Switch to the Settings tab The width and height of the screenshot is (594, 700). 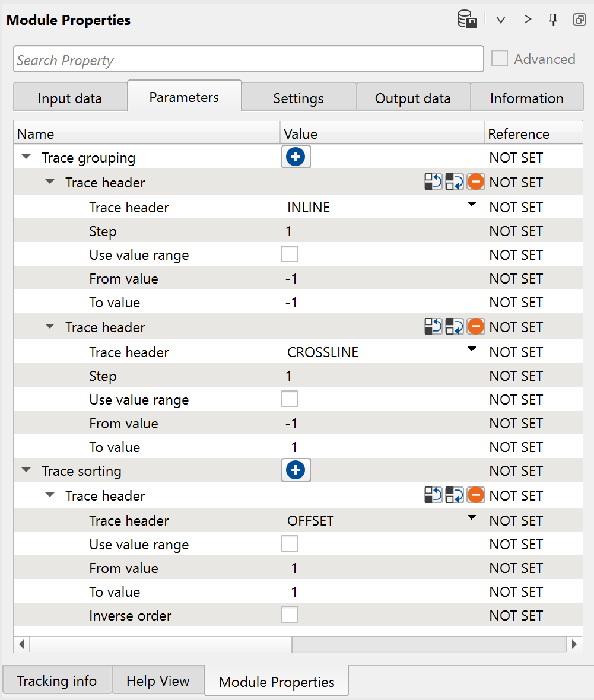pyautogui.click(x=298, y=98)
